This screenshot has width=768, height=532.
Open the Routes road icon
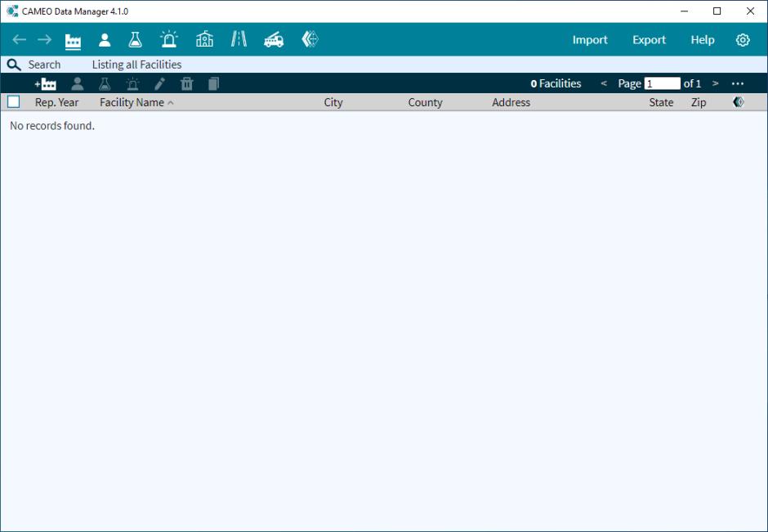click(239, 39)
